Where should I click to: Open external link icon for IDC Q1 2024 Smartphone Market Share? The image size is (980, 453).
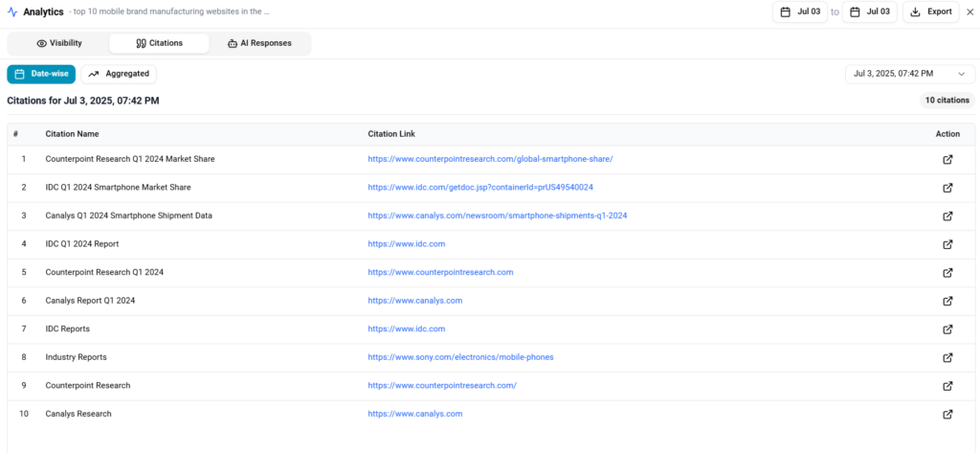click(947, 188)
